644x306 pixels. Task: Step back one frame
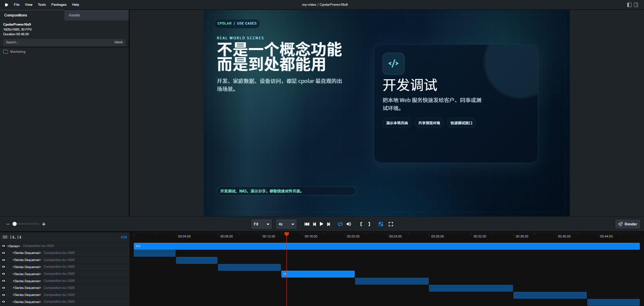pos(314,224)
